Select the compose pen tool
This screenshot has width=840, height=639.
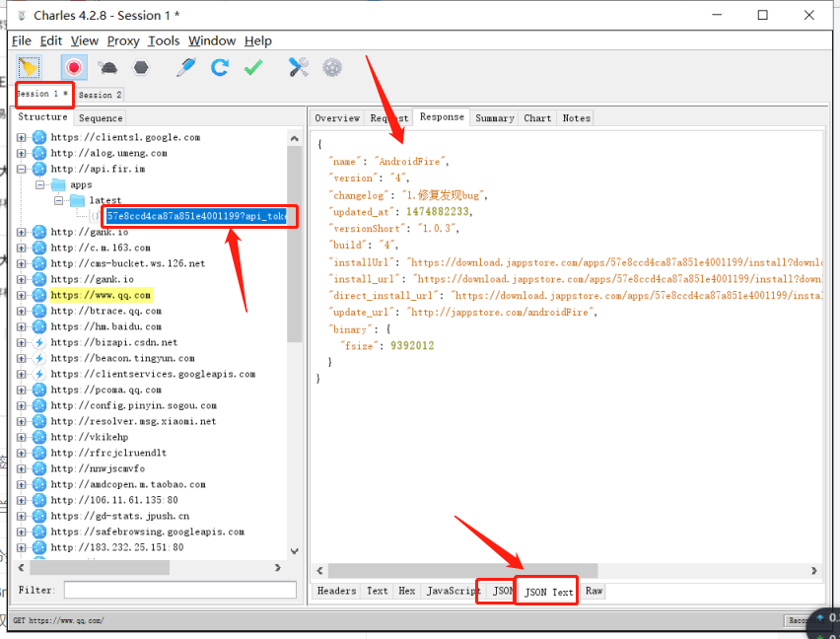click(x=186, y=67)
